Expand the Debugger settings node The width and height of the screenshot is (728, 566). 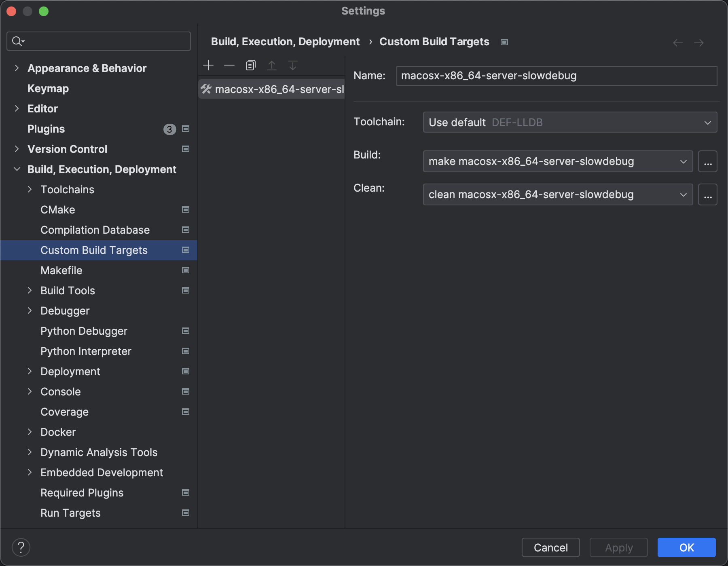[30, 311]
